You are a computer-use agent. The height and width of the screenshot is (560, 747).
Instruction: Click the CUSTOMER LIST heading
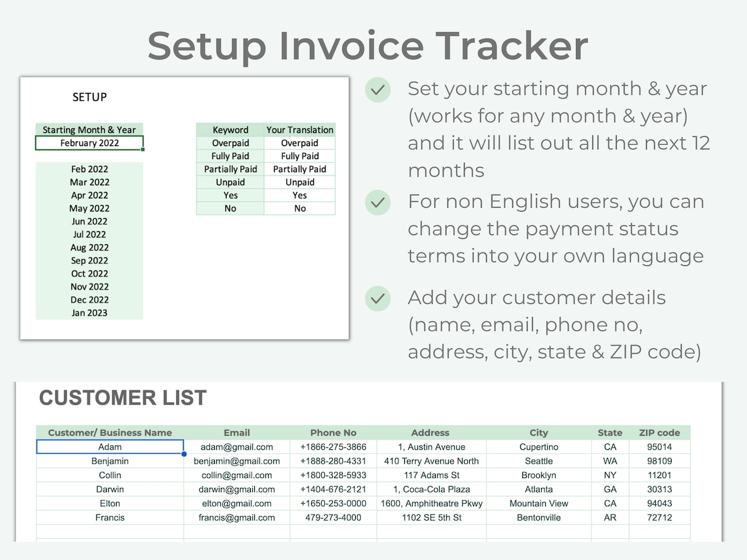pos(123,398)
